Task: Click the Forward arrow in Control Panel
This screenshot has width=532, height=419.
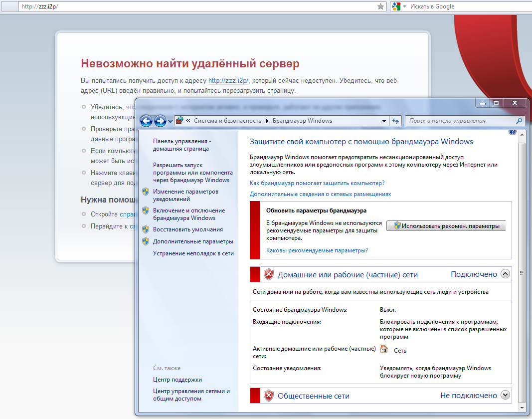Action: (x=160, y=121)
